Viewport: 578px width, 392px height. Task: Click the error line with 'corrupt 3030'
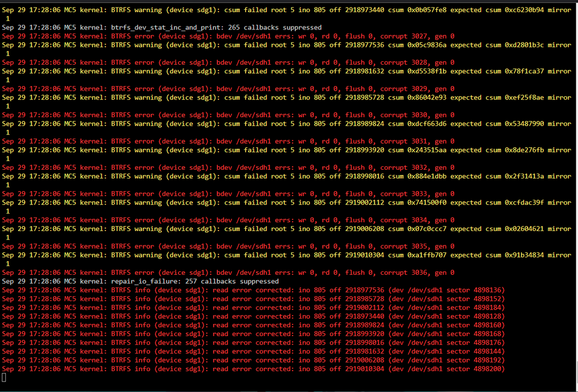pos(228,115)
